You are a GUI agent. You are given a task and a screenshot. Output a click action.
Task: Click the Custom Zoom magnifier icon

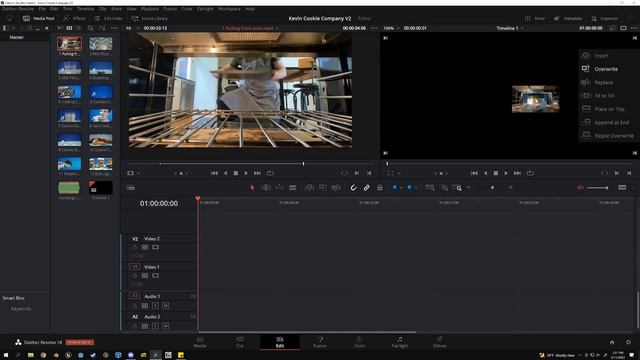click(x=458, y=188)
